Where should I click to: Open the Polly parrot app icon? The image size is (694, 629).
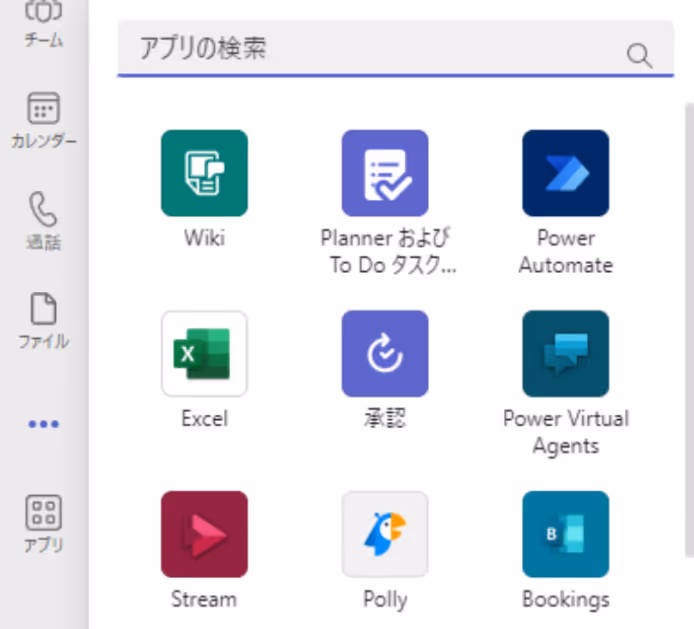click(385, 534)
